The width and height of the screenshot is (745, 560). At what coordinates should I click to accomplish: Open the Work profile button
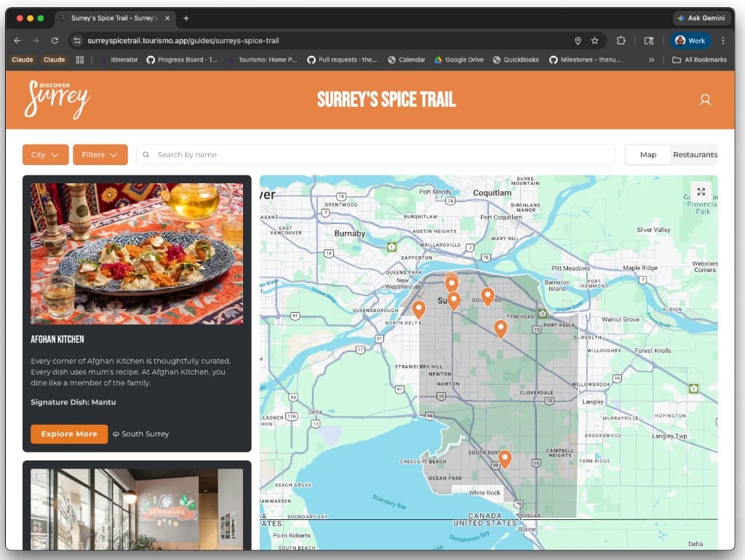(x=690, y=41)
